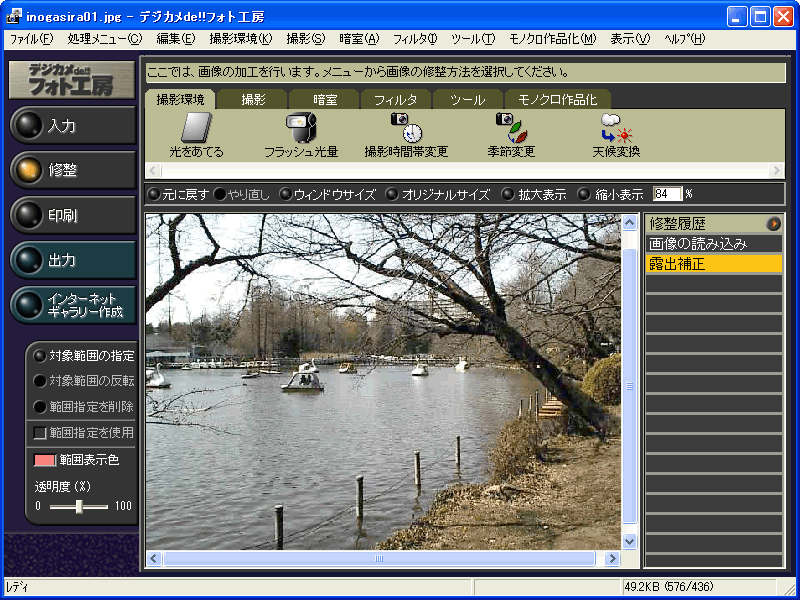This screenshot has height=600, width=800.
Task: Enable the 範囲指定を使用 checkbox
Action: (x=40, y=433)
